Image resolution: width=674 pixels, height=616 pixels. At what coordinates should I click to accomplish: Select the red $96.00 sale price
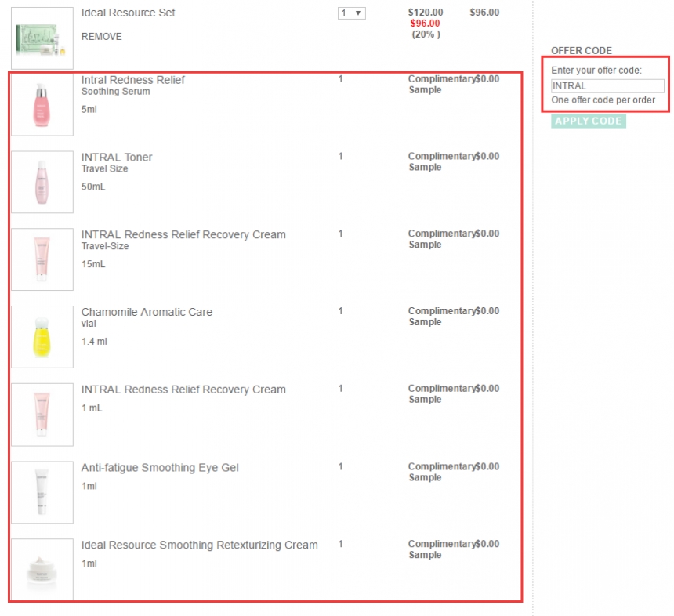pos(425,24)
